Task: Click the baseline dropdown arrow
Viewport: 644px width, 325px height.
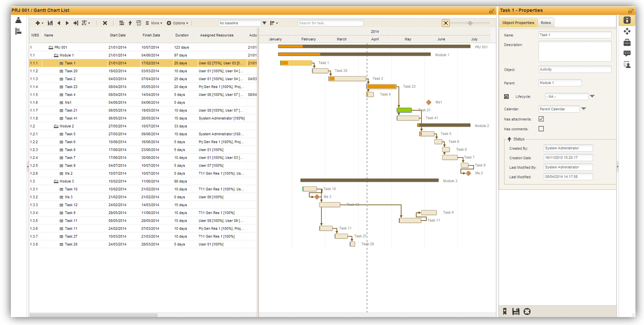Action: coord(264,23)
